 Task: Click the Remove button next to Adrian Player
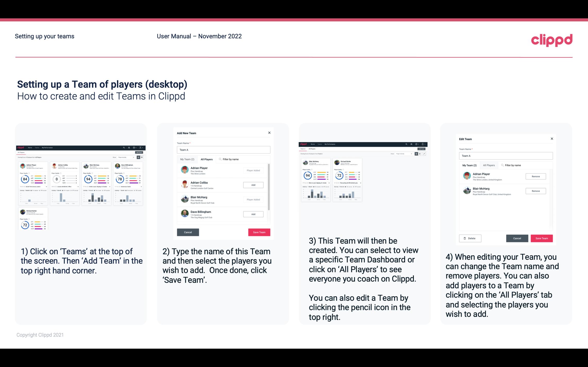pyautogui.click(x=536, y=176)
